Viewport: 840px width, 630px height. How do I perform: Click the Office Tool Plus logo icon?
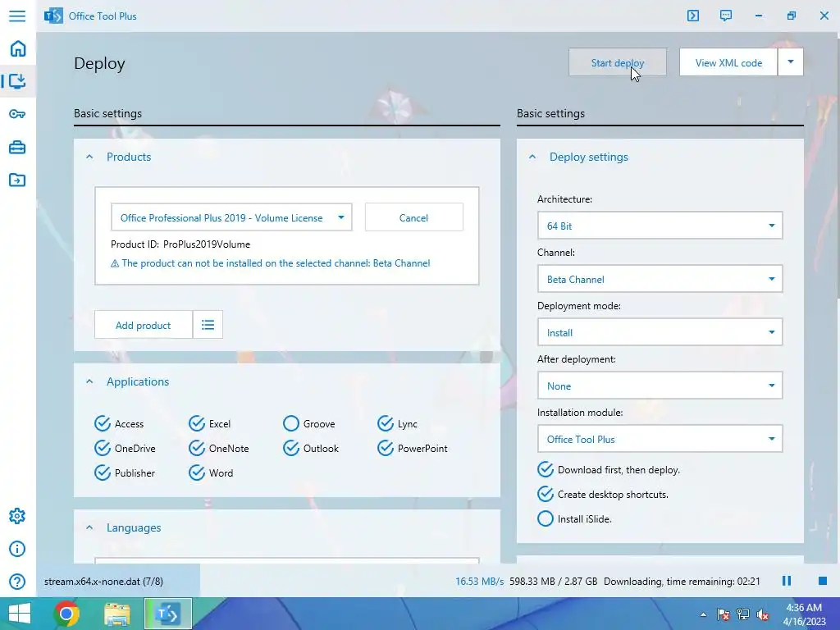click(53, 16)
